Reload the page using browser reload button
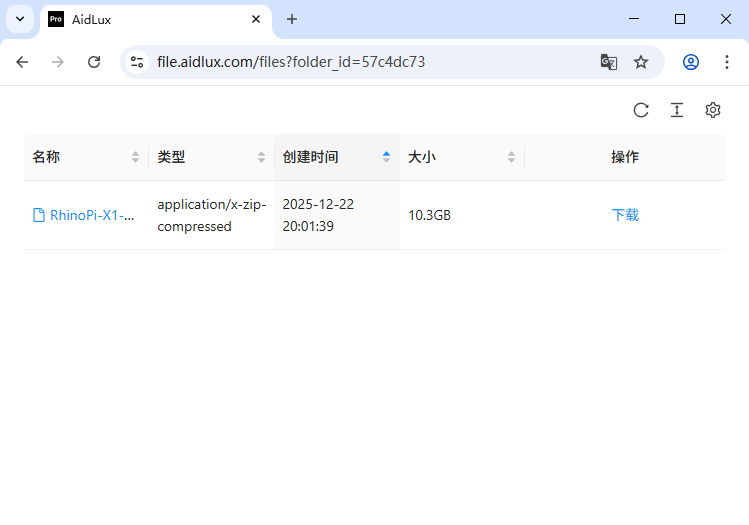This screenshot has height=525, width=749. point(94,62)
